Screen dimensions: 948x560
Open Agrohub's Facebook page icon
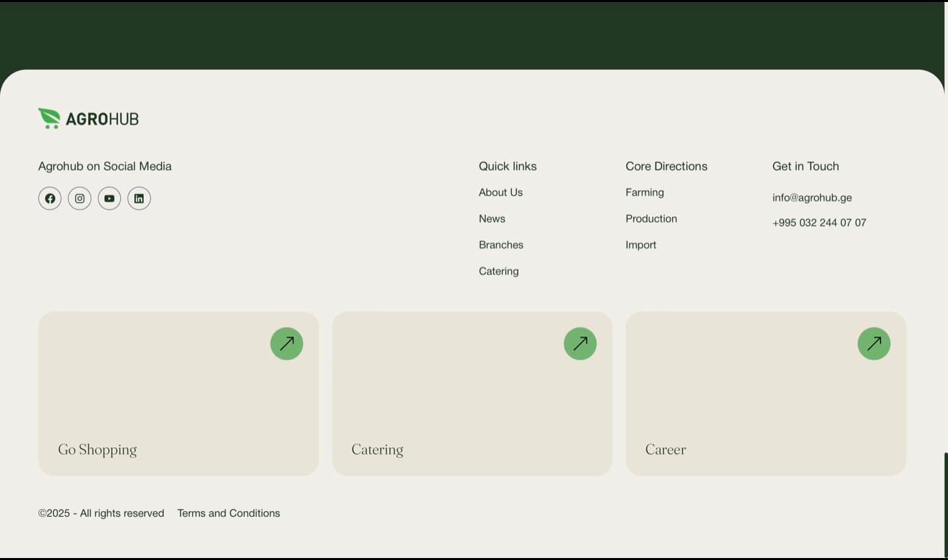click(x=50, y=198)
